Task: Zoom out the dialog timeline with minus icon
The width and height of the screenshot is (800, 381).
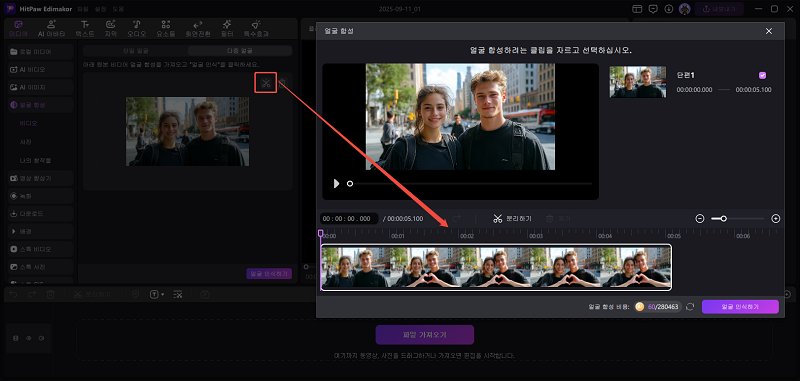Action: point(700,218)
